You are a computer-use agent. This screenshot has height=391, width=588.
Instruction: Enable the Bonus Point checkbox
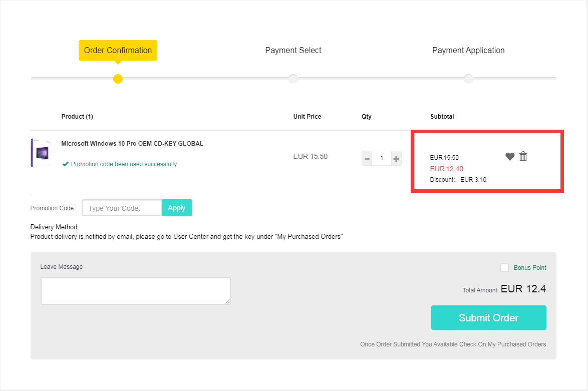(504, 268)
